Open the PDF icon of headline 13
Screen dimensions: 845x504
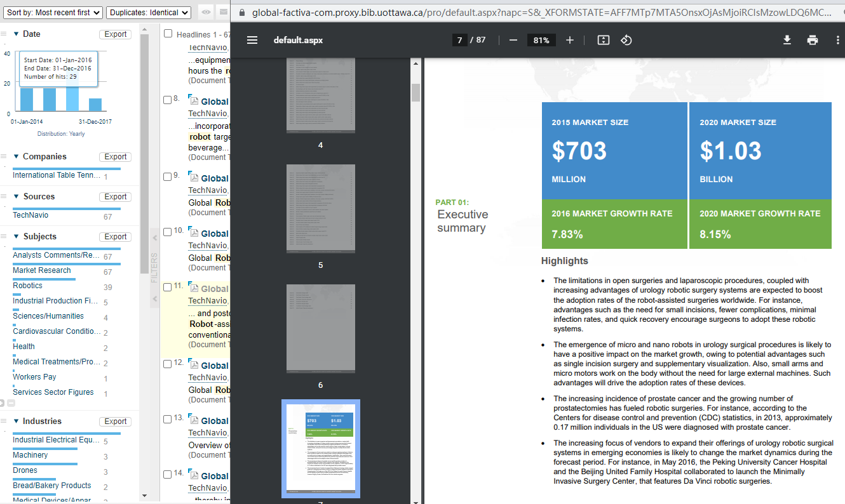(x=194, y=420)
